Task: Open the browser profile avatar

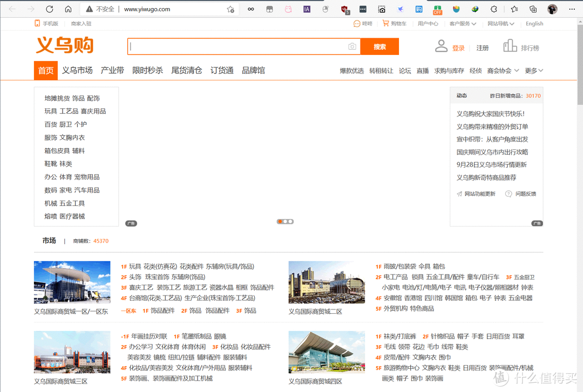Action: pyautogui.click(x=553, y=9)
